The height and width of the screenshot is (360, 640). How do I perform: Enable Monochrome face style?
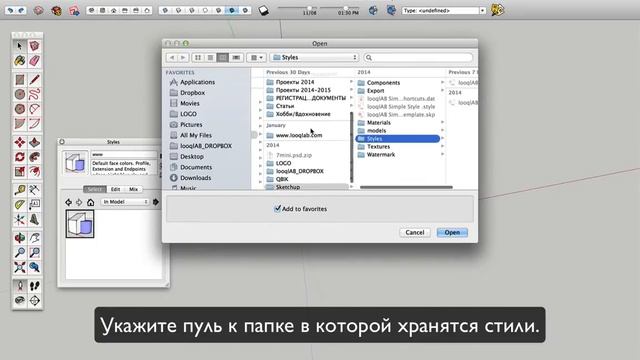pyautogui.click(x=245, y=10)
